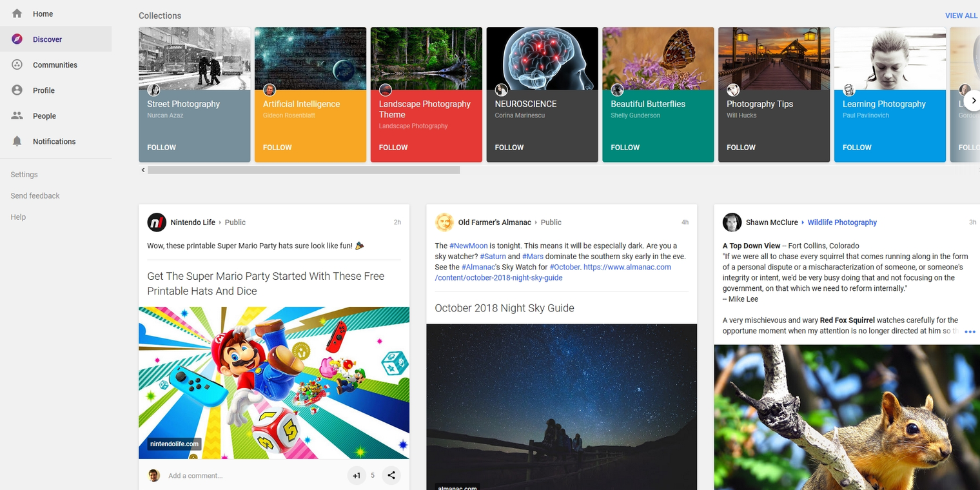Click the Home house icon in sidebar
The image size is (980, 490).
[17, 14]
